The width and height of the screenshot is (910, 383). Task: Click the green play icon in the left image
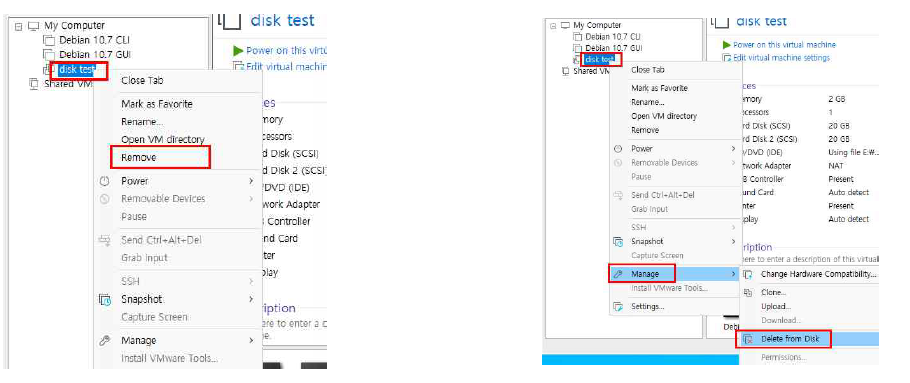(238, 50)
